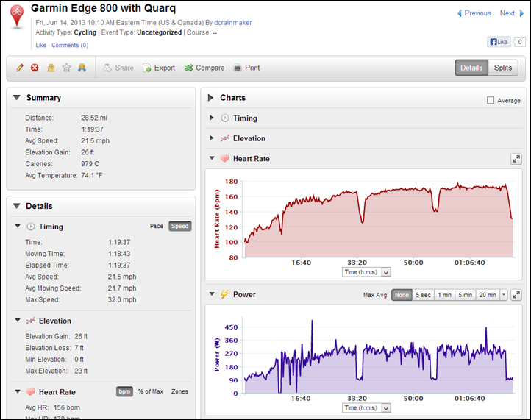Screen dimensions: 531x420
Task: Open Heart Rate chart Time axis dropdown
Action: point(366,272)
